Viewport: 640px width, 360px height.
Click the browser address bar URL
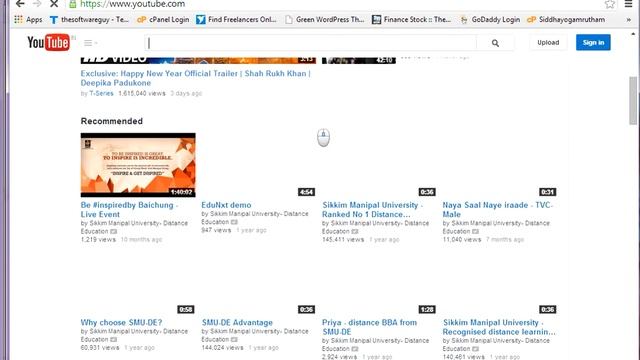(133, 4)
